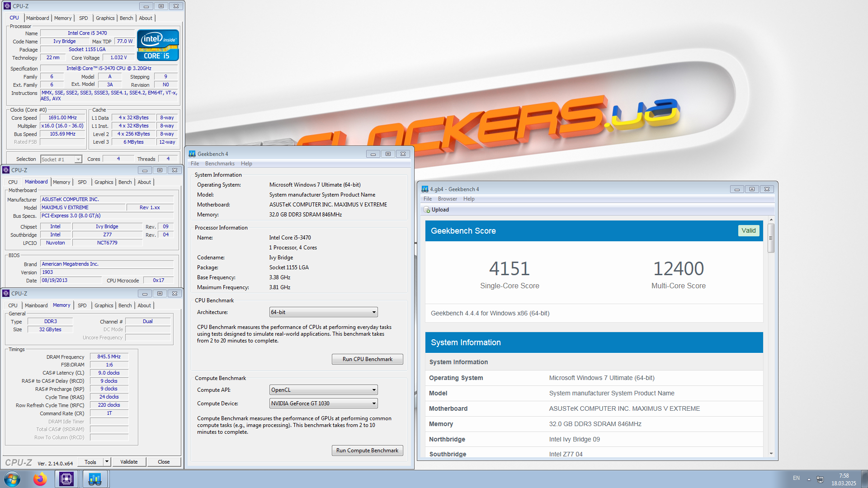868x488 pixels.
Task: Open CPU tab in bottom CPU-Z window
Action: 13,305
